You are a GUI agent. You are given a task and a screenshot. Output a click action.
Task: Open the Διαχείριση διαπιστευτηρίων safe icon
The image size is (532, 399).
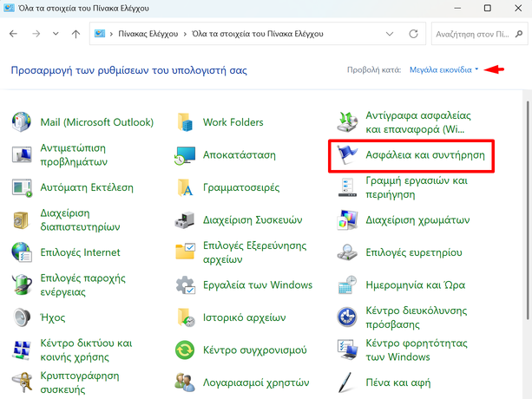(x=21, y=220)
